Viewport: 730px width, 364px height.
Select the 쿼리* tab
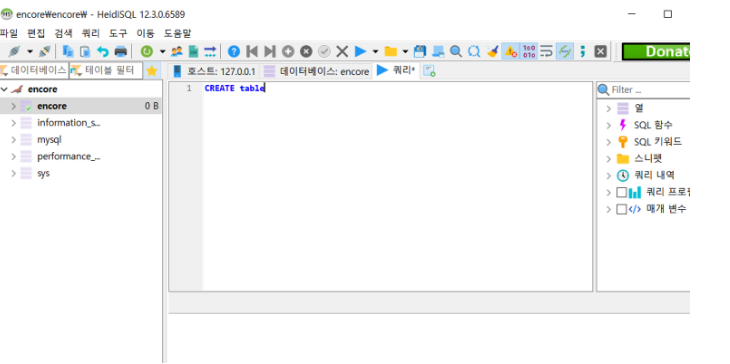pos(396,71)
